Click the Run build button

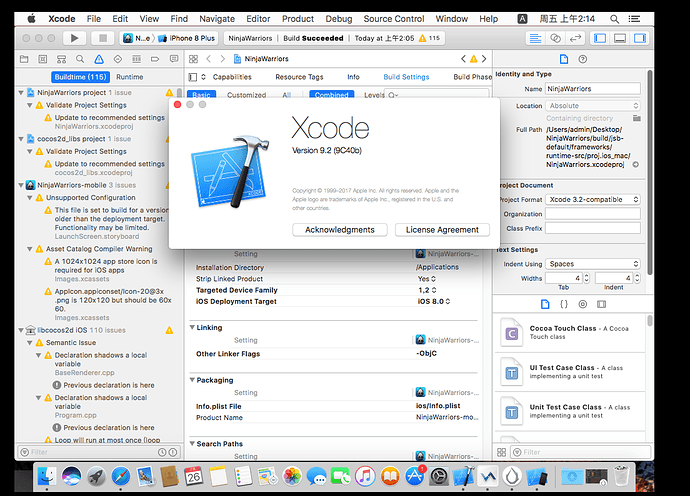point(74,38)
